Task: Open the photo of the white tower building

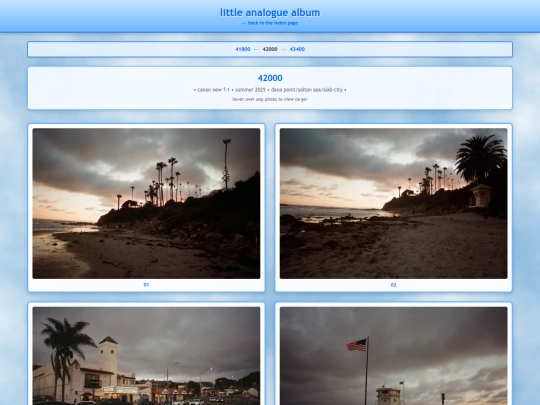Action: [x=146, y=356]
